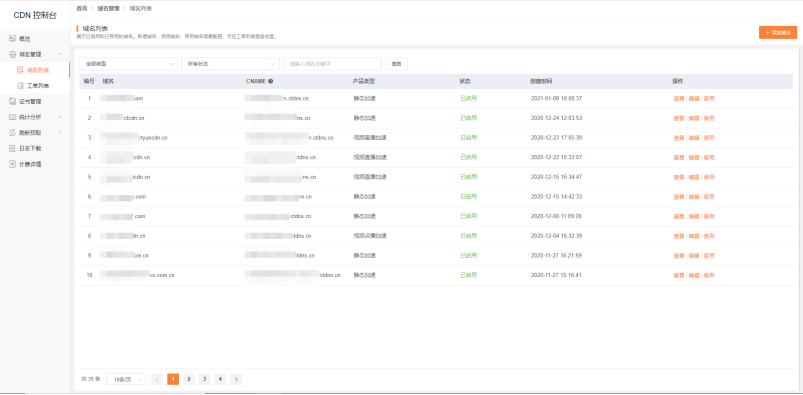Click timestamp 2020-12-22 10:33:07
This screenshot has width=803, height=395.
pyautogui.click(x=556, y=157)
